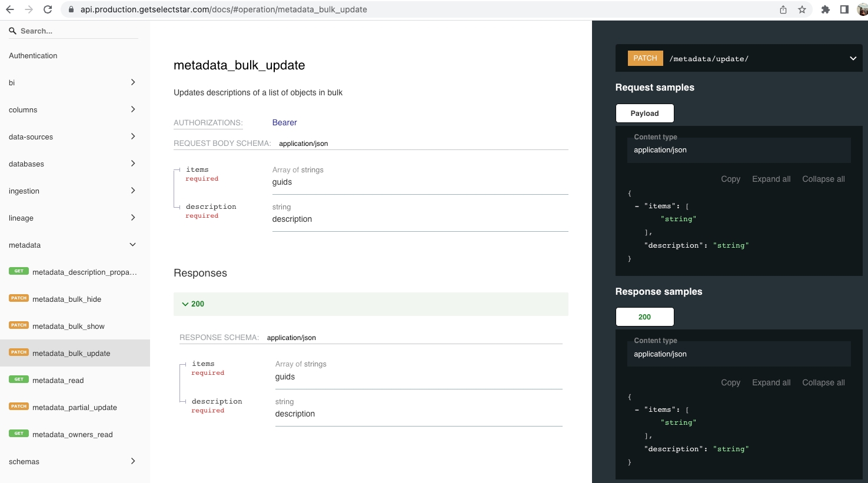Select the Payload request sample tab
Image resolution: width=868 pixels, height=483 pixels.
[644, 114]
